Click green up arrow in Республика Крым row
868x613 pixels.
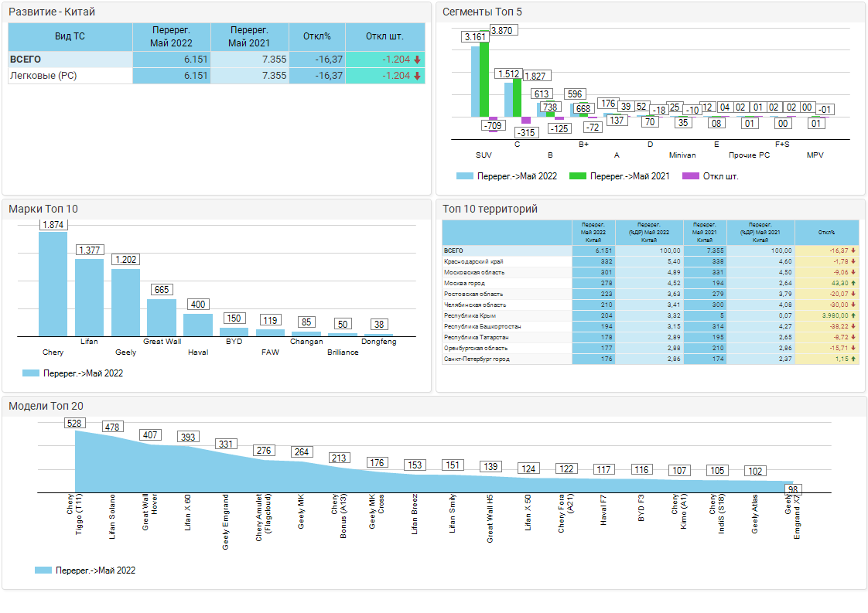(853, 315)
